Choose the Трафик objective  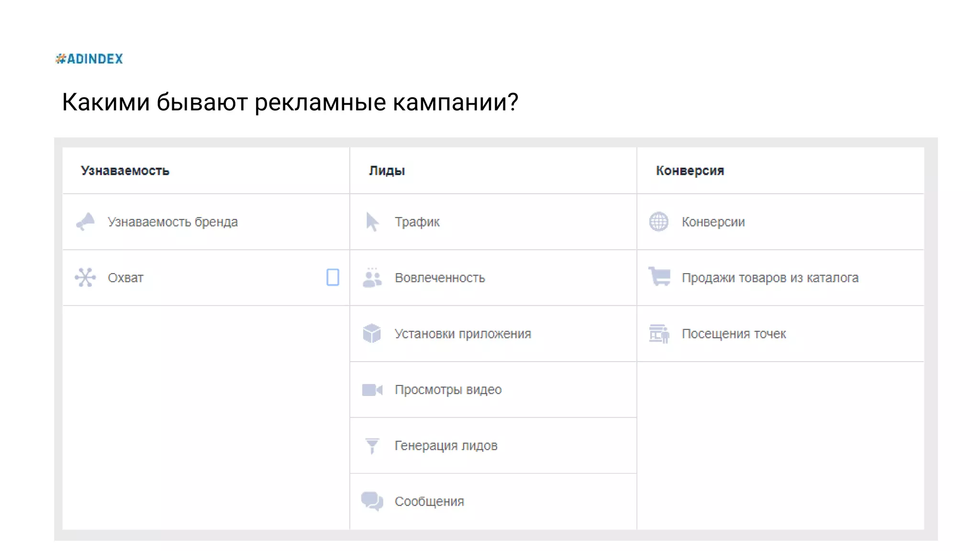pos(493,222)
